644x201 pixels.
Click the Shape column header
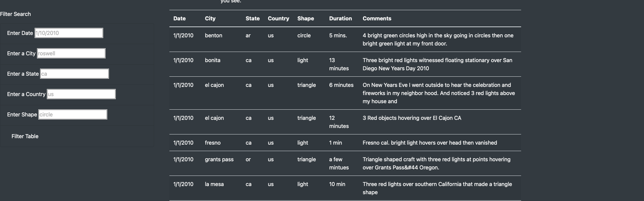point(305,18)
